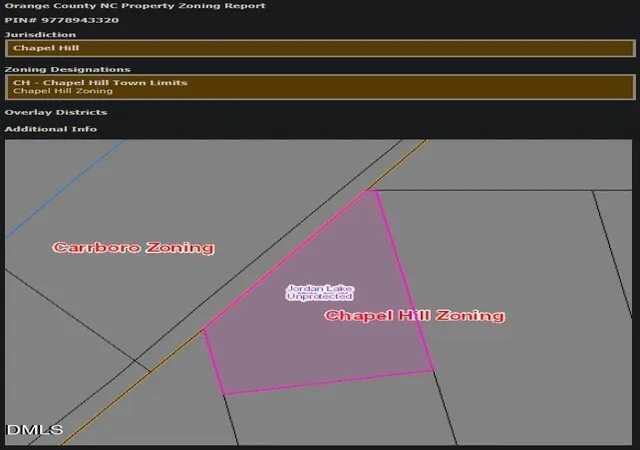The width and height of the screenshot is (640, 450).
Task: Click the Jordan Lake Unprotected map label
Action: (x=320, y=293)
